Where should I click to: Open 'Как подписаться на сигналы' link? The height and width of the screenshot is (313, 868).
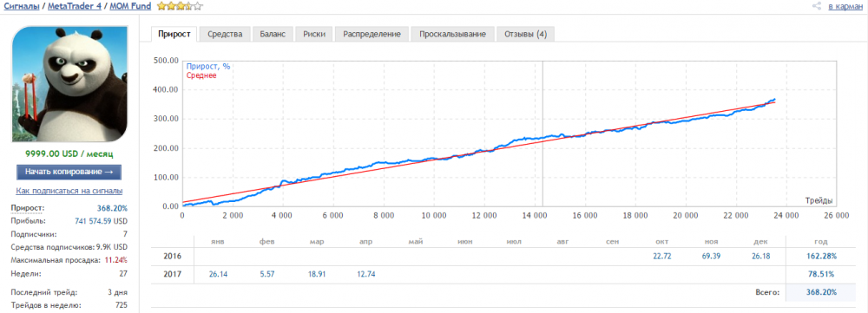[x=69, y=191]
